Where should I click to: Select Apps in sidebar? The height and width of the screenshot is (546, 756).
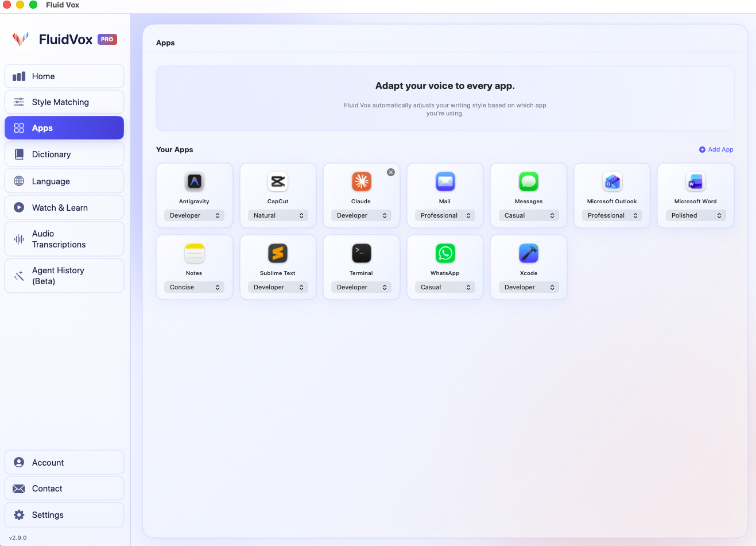pyautogui.click(x=64, y=128)
